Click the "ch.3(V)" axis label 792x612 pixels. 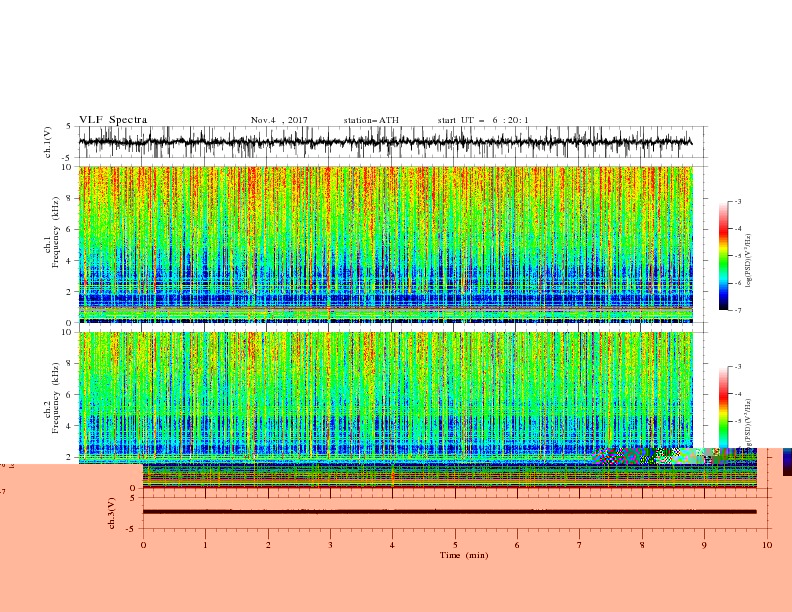pyautogui.click(x=112, y=513)
